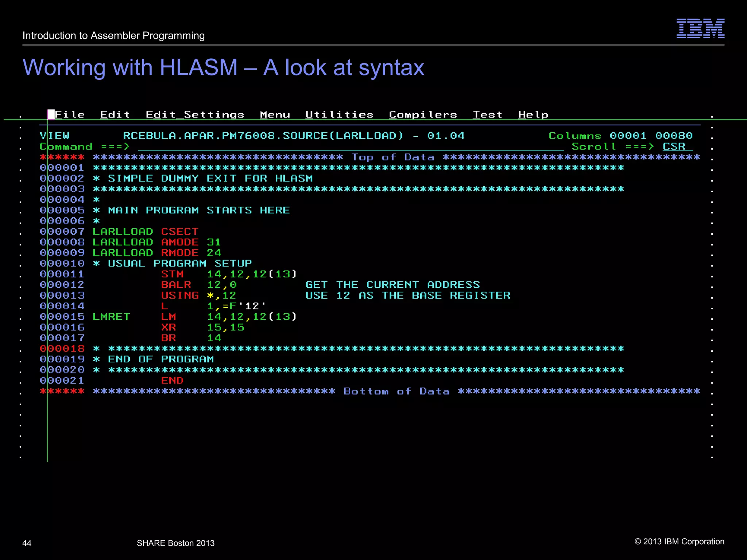This screenshot has width=747, height=560.
Task: Click line number 000021 prefix area
Action: [x=62, y=381]
